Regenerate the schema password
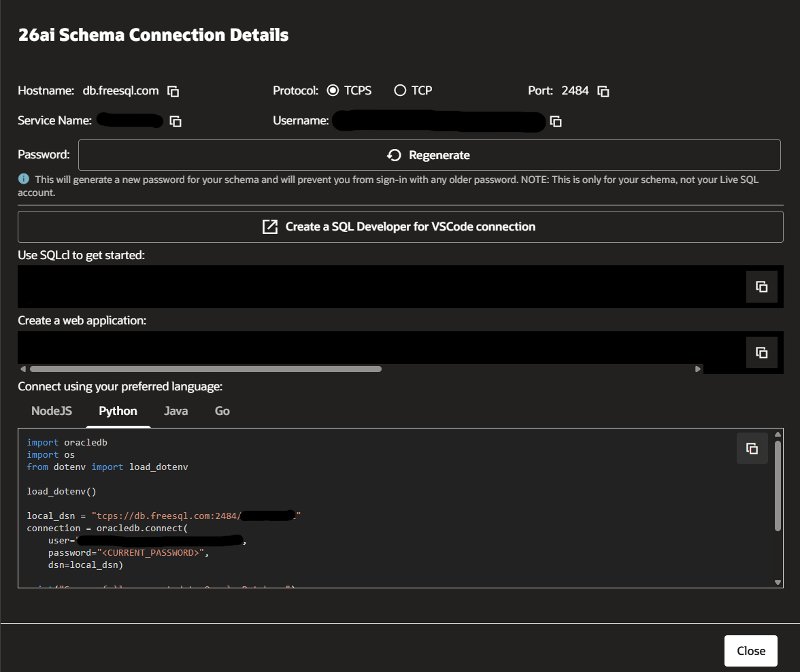The height and width of the screenshot is (672, 800). click(429, 155)
